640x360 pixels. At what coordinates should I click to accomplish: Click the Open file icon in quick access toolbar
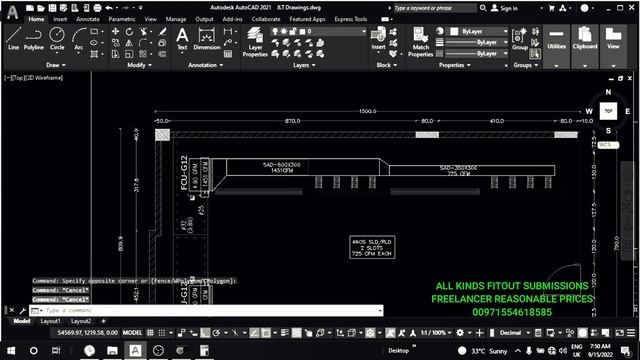tap(41, 8)
